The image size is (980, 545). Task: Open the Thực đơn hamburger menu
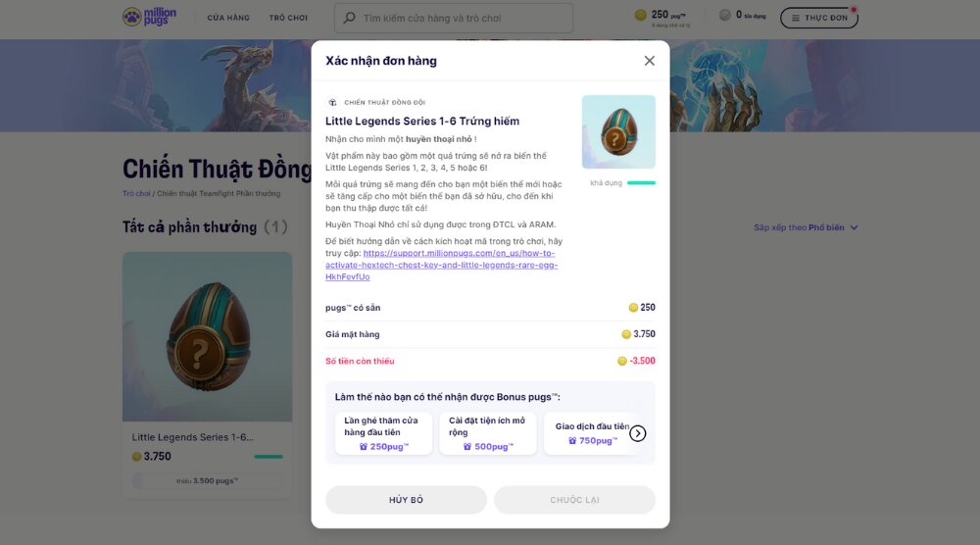pyautogui.click(x=818, y=18)
